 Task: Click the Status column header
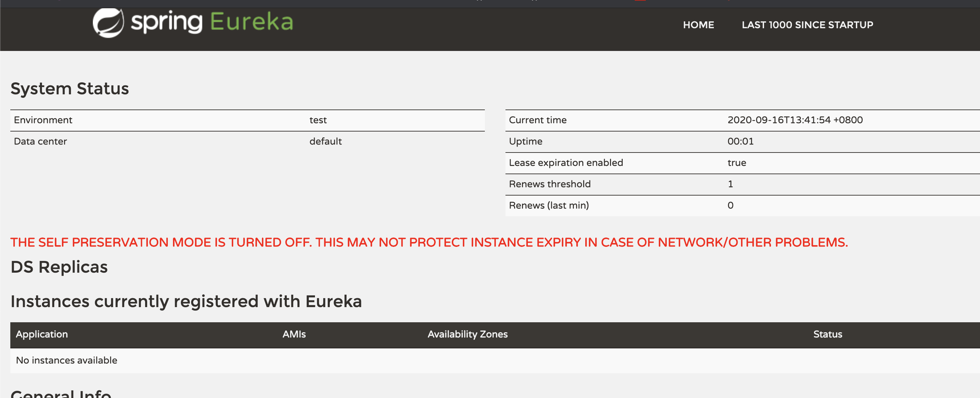pyautogui.click(x=827, y=334)
